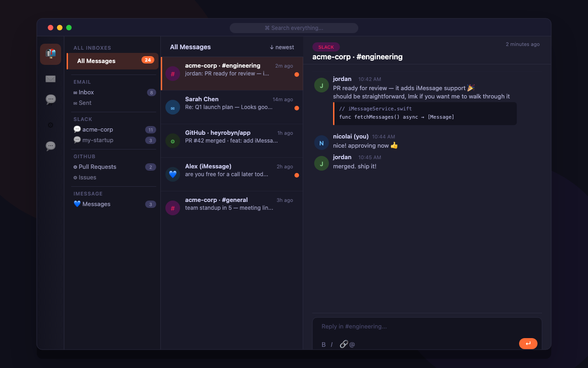Click the acme-corp · #engineering conversation title heading
The image size is (588, 368).
pos(357,57)
